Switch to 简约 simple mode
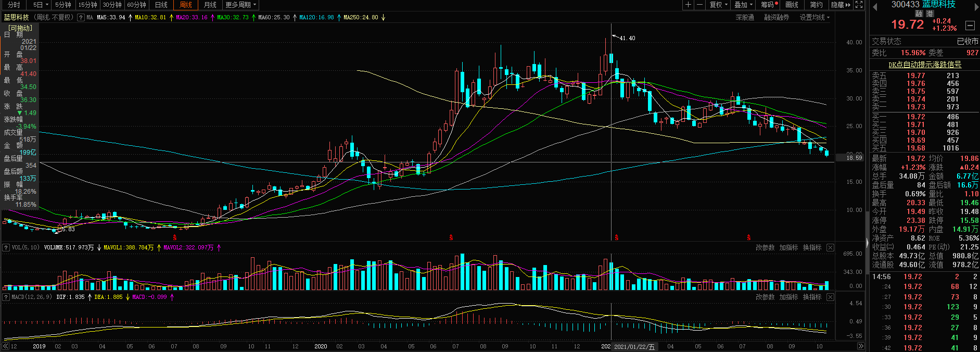This screenshot has width=980, height=352. pos(816,5)
